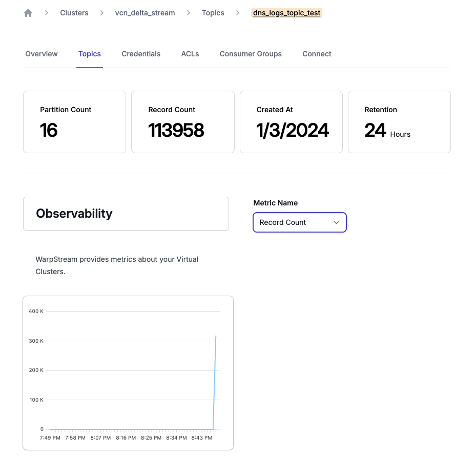Screen dimensions: 476x457
Task: Click the home icon in the breadcrumb
Action: click(x=28, y=13)
